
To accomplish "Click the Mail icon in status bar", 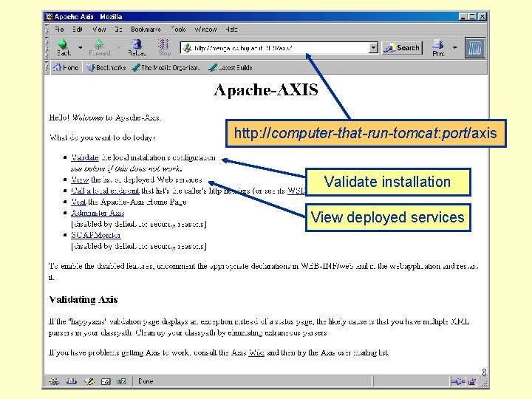I will [71, 381].
